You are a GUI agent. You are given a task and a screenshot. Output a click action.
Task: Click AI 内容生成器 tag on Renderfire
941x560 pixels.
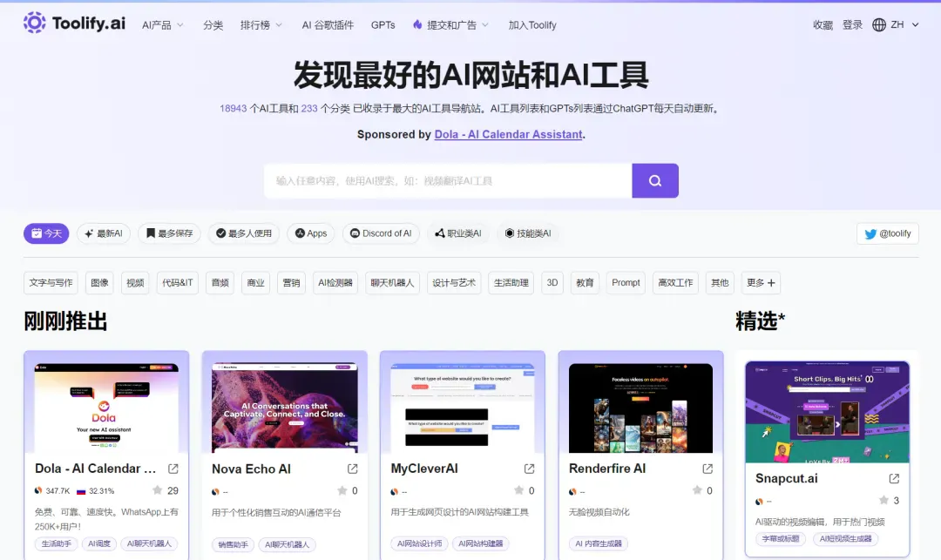click(x=599, y=543)
